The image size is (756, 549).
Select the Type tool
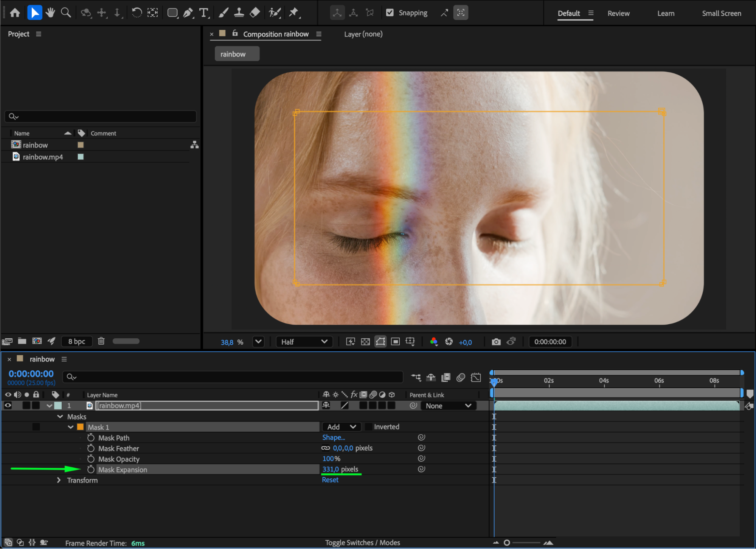(204, 13)
